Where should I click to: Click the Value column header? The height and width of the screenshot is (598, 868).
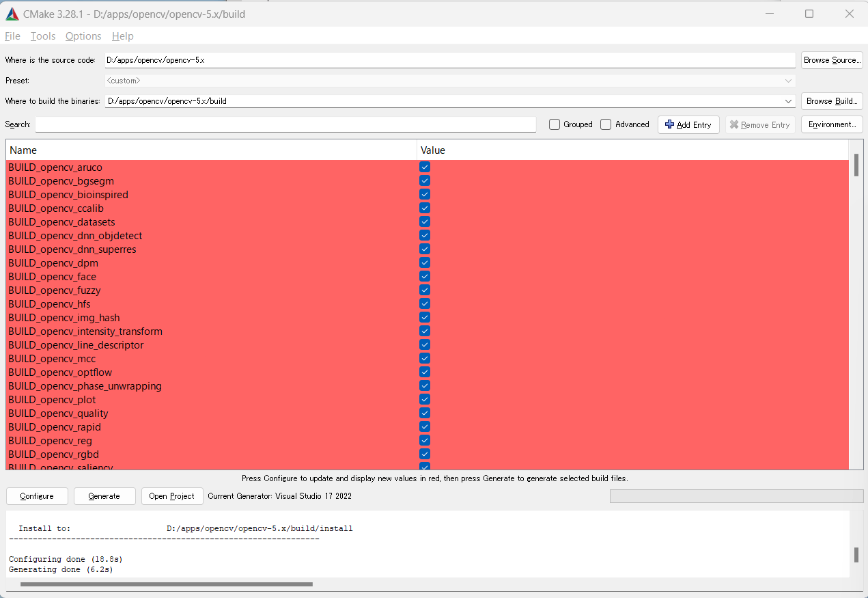[632, 150]
